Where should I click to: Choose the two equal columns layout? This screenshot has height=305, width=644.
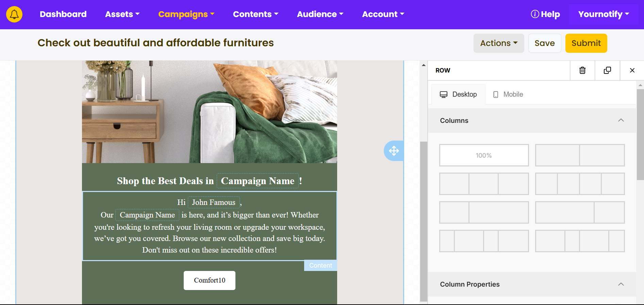point(580,155)
